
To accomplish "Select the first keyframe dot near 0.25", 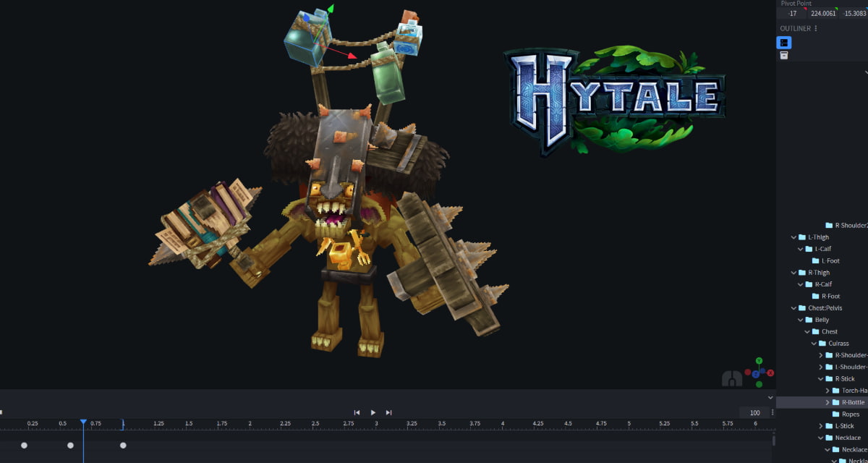I will tap(24, 446).
